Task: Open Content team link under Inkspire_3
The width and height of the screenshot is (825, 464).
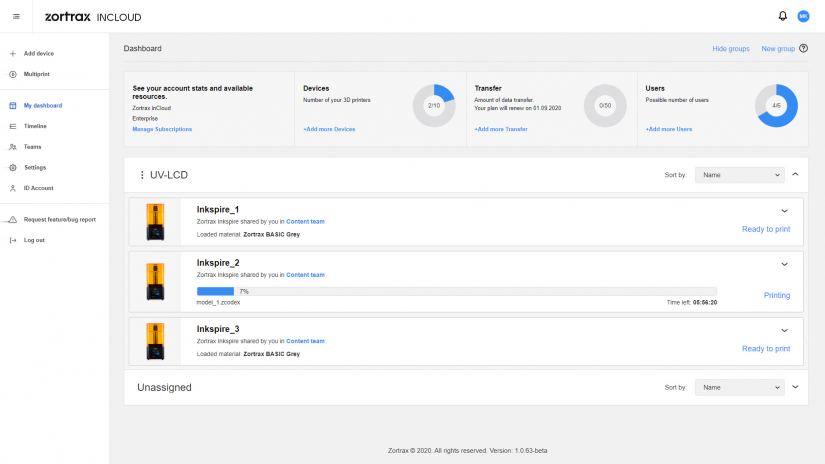Action: [x=305, y=341]
